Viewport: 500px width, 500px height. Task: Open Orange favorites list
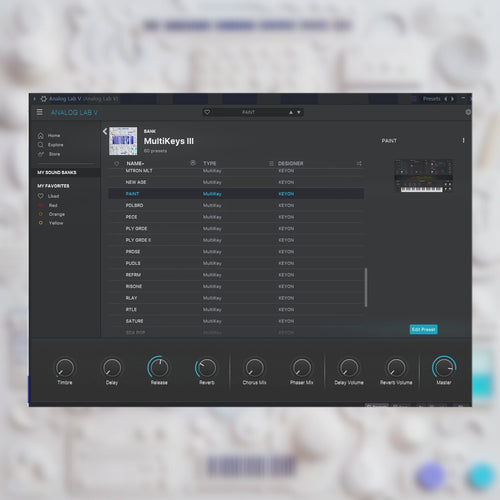[x=57, y=214]
